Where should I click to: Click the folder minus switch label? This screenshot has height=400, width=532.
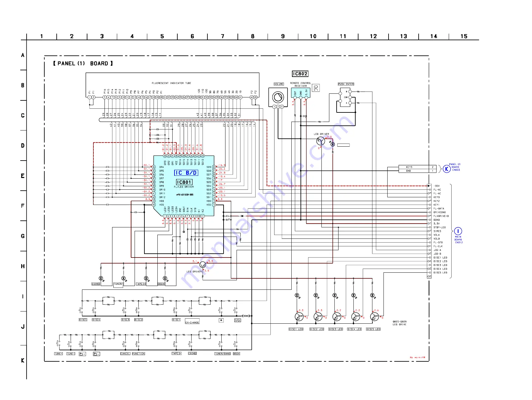pyautogui.click(x=97, y=354)
